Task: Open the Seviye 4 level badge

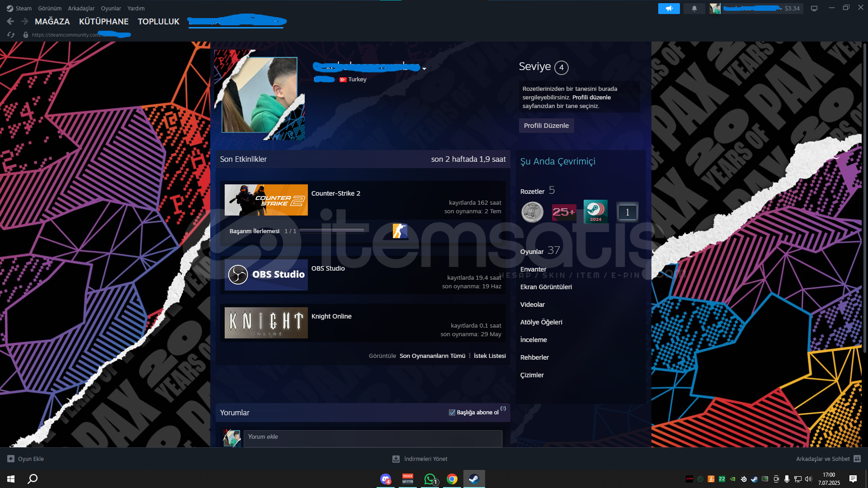Action: [x=561, y=67]
